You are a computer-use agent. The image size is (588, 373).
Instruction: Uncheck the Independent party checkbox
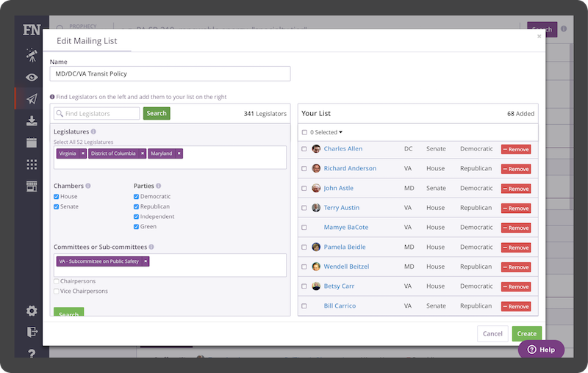click(136, 217)
